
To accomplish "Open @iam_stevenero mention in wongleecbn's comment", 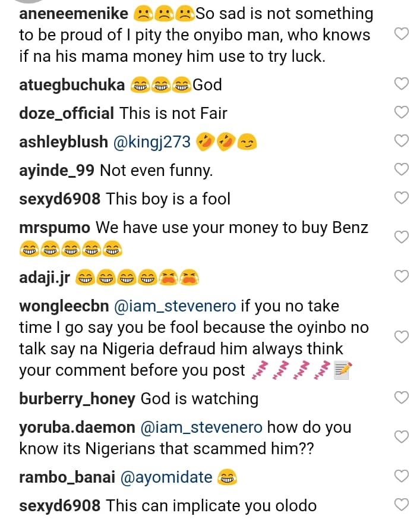I will tap(175, 306).
